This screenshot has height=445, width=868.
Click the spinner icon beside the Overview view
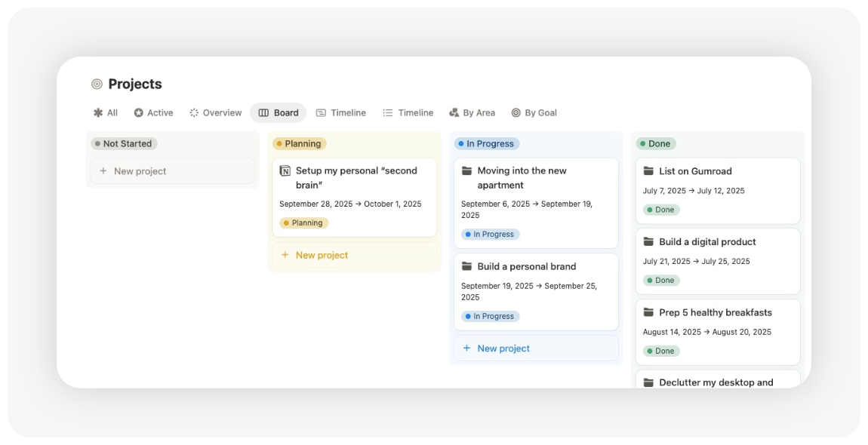[192, 112]
